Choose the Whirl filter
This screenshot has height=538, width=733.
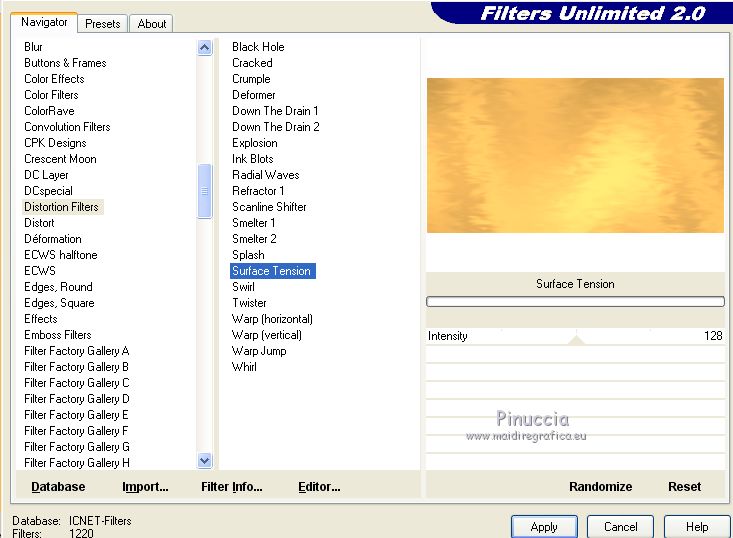click(x=244, y=367)
